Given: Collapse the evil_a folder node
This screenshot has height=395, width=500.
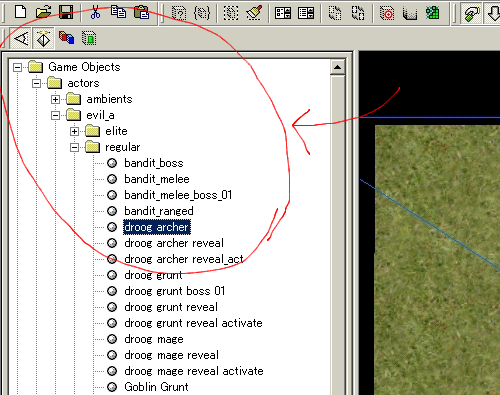Looking at the screenshot, I should [x=55, y=115].
